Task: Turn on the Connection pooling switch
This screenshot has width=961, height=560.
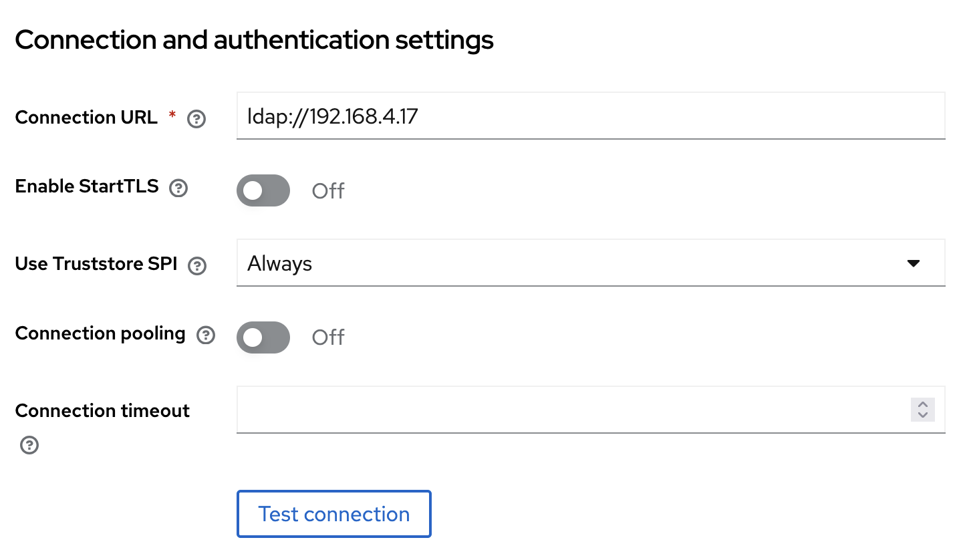Action: pos(263,337)
